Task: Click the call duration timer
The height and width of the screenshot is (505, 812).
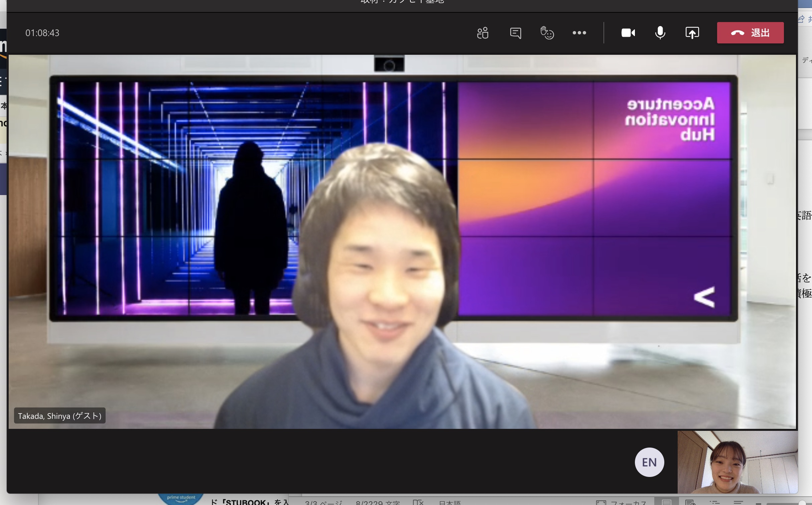Action: pyautogui.click(x=42, y=33)
